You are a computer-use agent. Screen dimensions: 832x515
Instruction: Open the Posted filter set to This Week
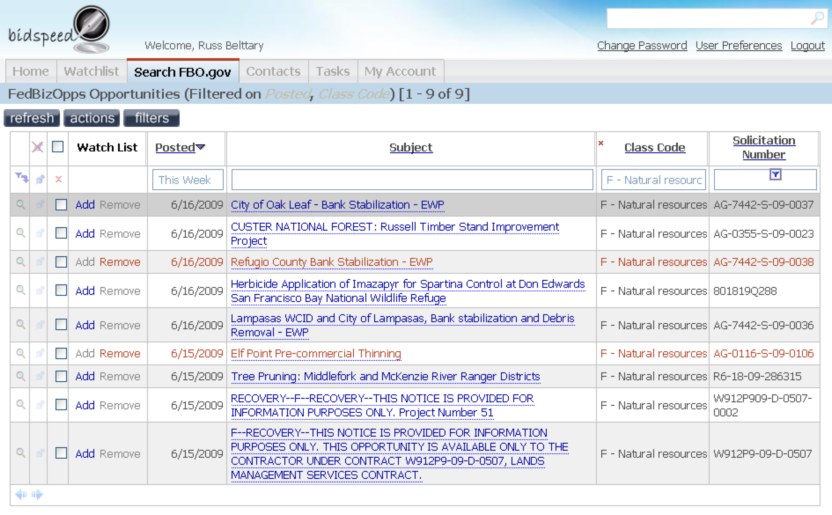point(188,180)
